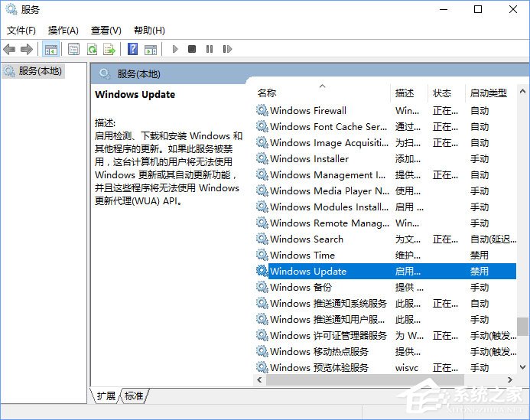Click the horizontal scrollbar thumb

[x=365, y=379]
